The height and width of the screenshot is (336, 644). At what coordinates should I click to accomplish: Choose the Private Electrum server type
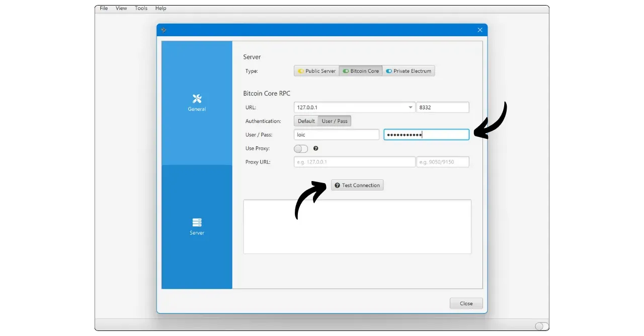point(409,71)
